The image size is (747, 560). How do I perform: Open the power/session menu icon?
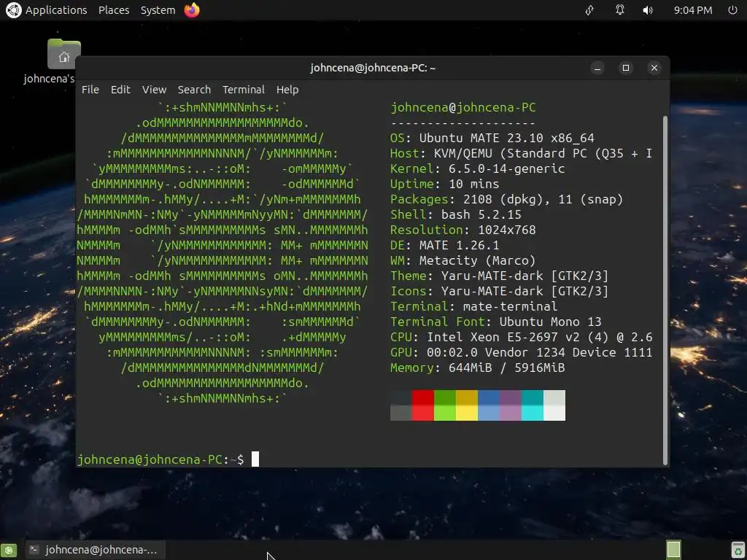point(732,10)
